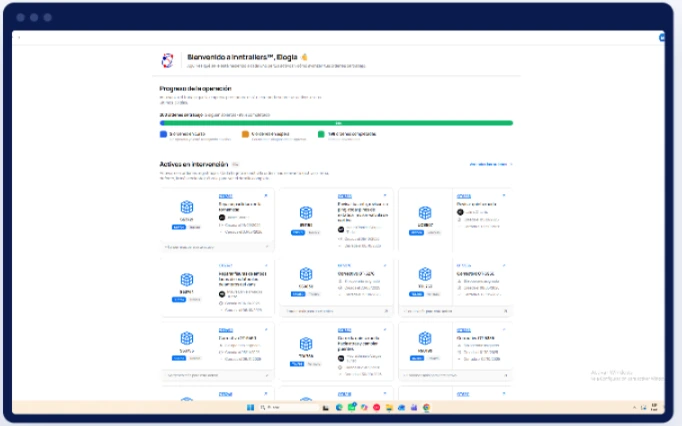This screenshot has width=682, height=426.
Task: Open second-row right card via corner arrow icon
Action: 504,265
